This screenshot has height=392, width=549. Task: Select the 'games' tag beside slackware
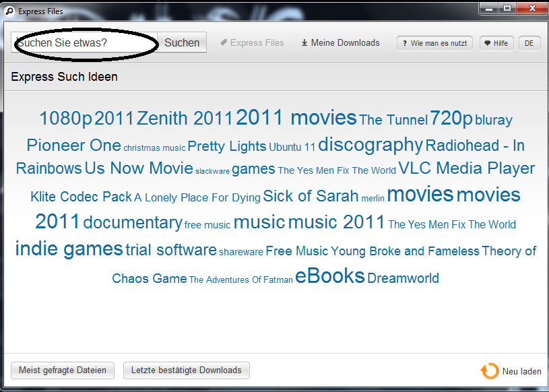[253, 169]
